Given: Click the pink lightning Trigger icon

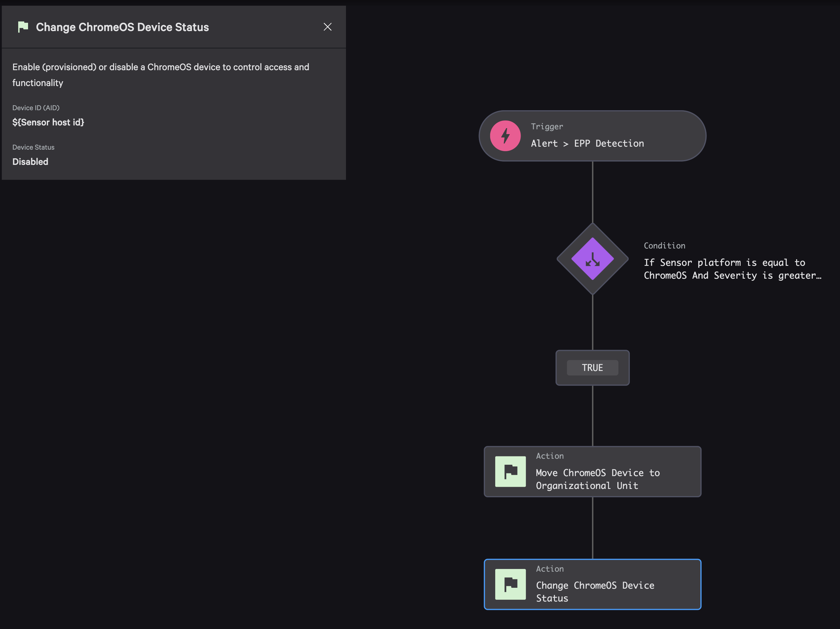Looking at the screenshot, I should pos(505,136).
